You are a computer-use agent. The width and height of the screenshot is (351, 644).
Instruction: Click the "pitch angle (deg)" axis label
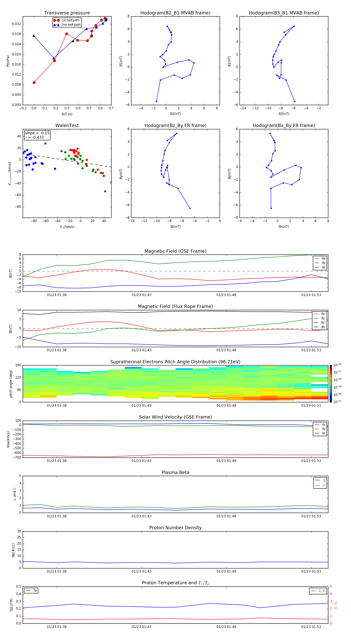pyautogui.click(x=11, y=384)
